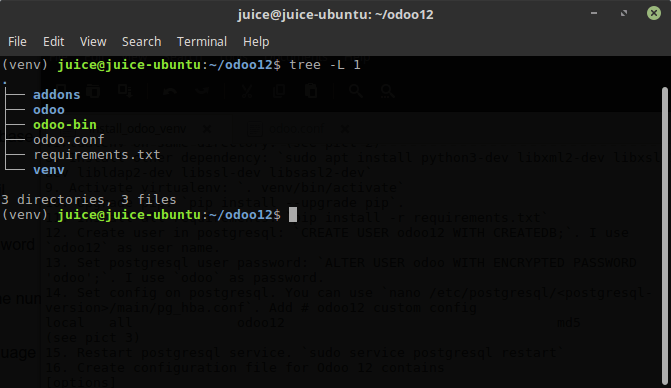Close the terminal with green X button
Image resolution: width=671 pixels, height=388 pixels.
(x=653, y=13)
